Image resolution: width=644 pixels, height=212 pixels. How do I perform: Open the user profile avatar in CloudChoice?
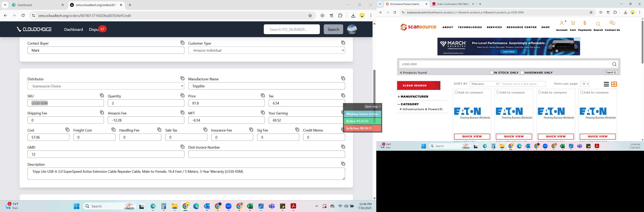(x=352, y=29)
